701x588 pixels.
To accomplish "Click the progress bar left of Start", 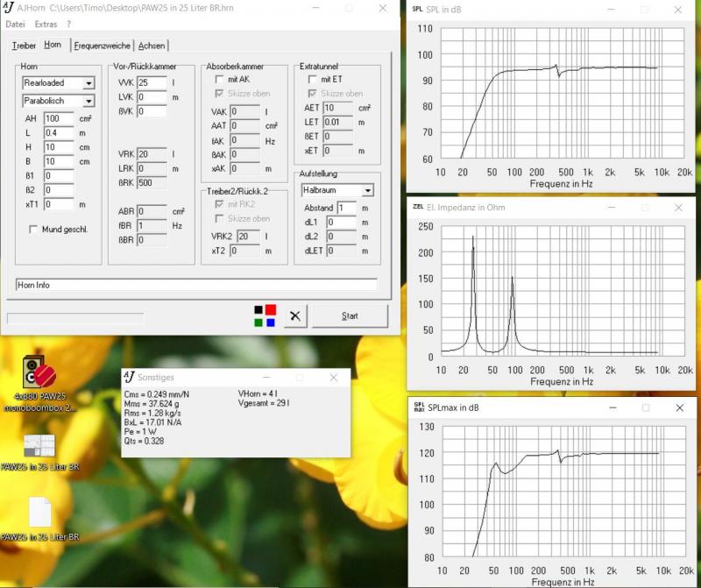I will (x=74, y=317).
